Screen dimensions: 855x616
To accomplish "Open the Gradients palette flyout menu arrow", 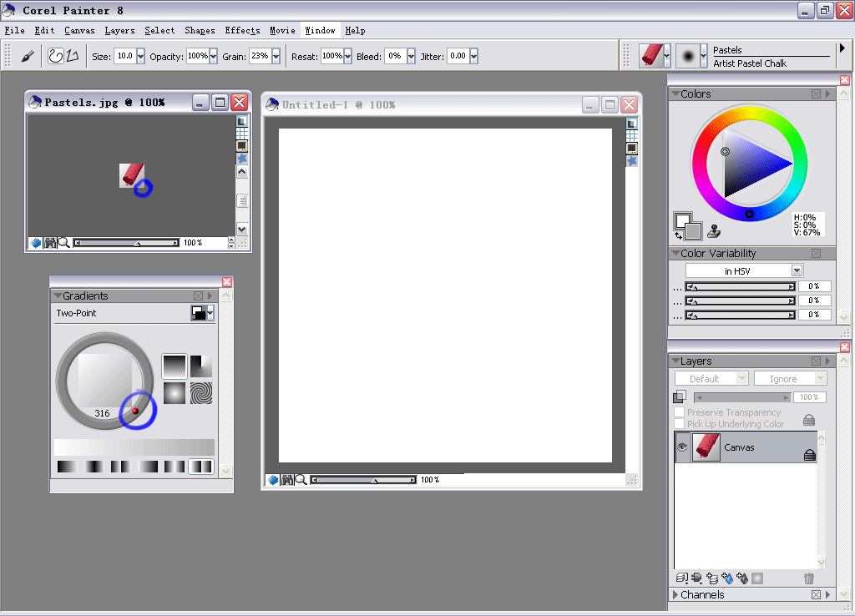I will pos(210,295).
